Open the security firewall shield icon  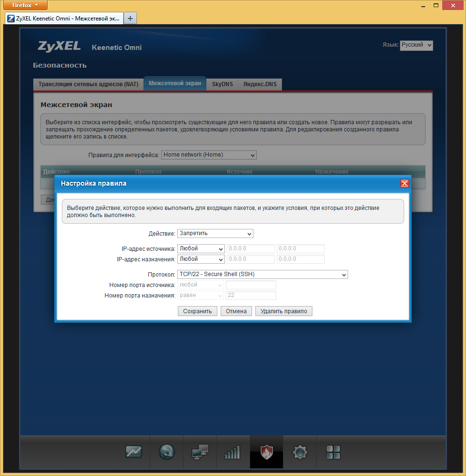266,452
